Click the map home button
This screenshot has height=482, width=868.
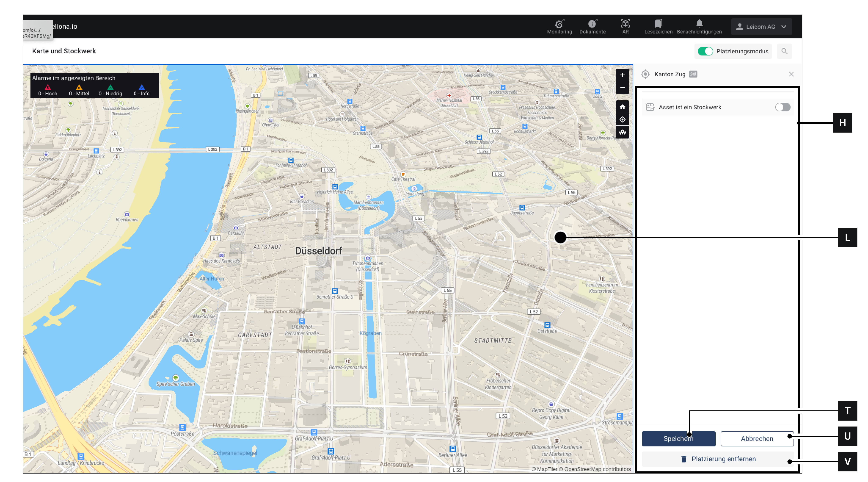pos(622,107)
